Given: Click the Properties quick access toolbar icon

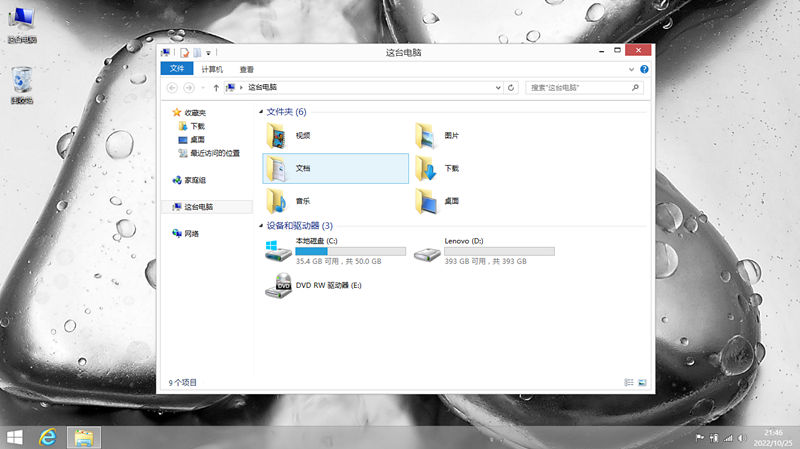Looking at the screenshot, I should [x=184, y=53].
